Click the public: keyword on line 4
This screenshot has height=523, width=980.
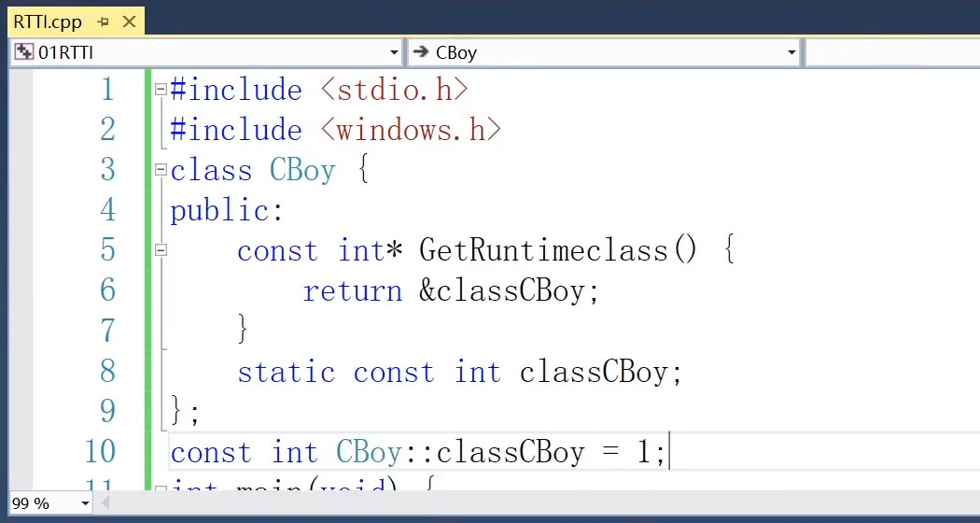[x=227, y=211]
